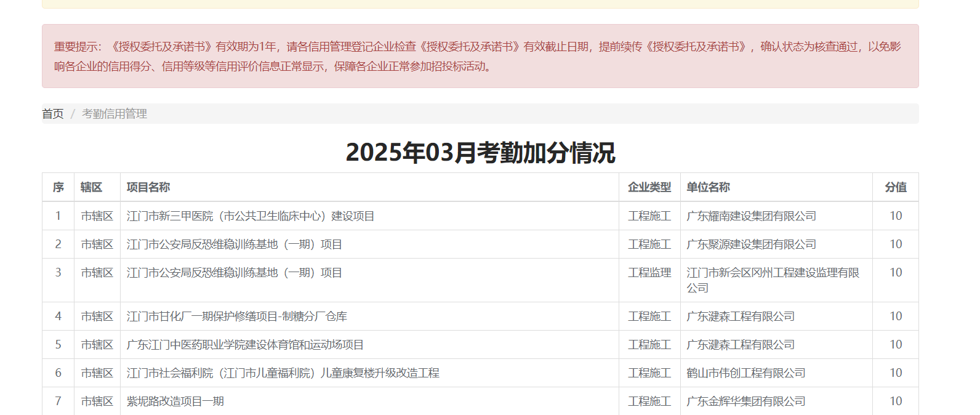Image resolution: width=980 pixels, height=415 pixels.
Task: Click company 江门市新会区冈州工程建设监理有限公司
Action: point(773,280)
